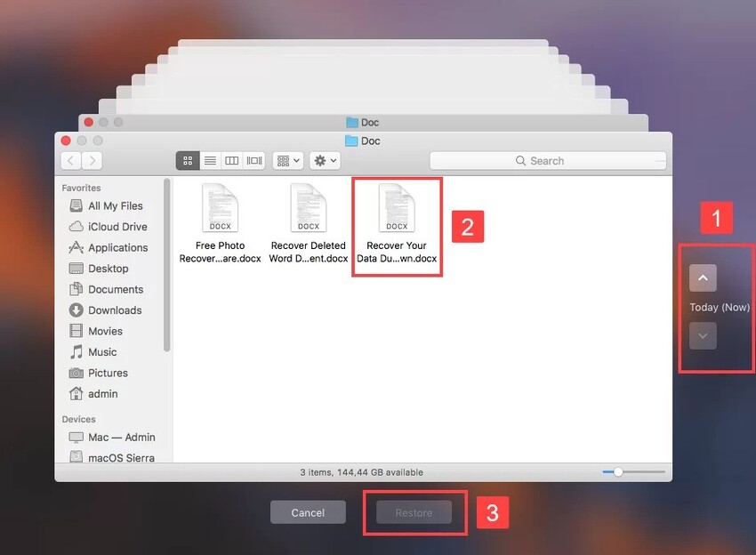Switch to column view mode

coord(231,160)
